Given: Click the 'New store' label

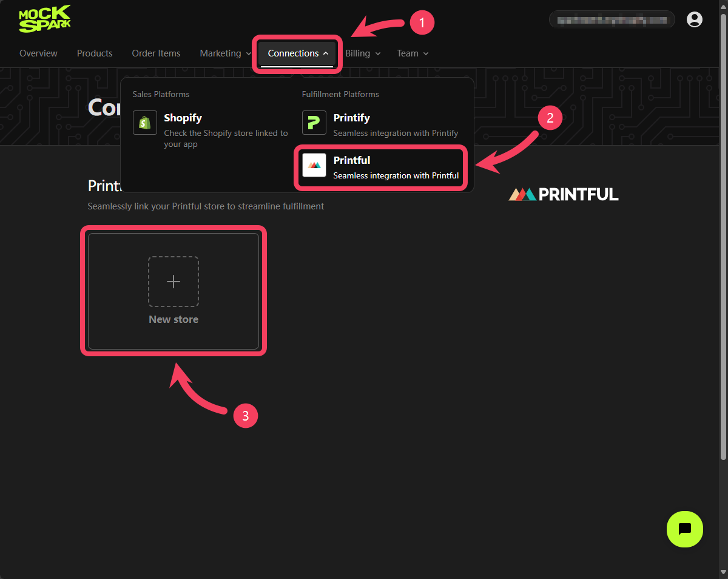Looking at the screenshot, I should coord(174,319).
